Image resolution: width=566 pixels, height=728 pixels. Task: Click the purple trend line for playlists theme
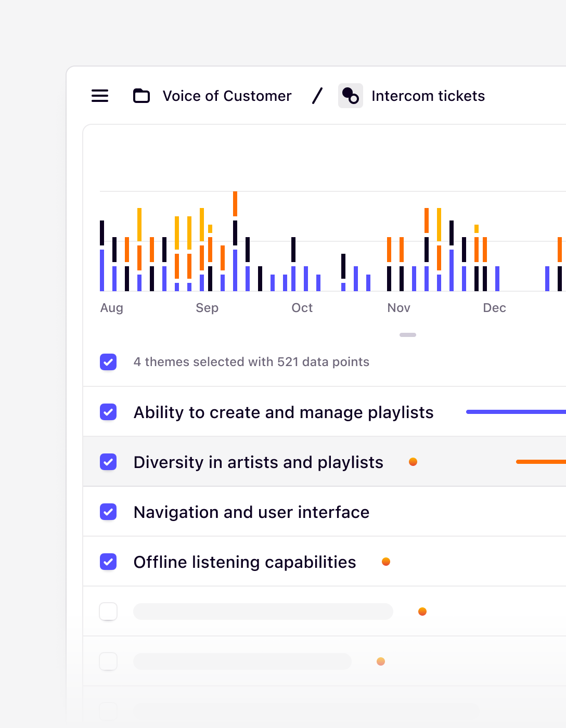(515, 411)
